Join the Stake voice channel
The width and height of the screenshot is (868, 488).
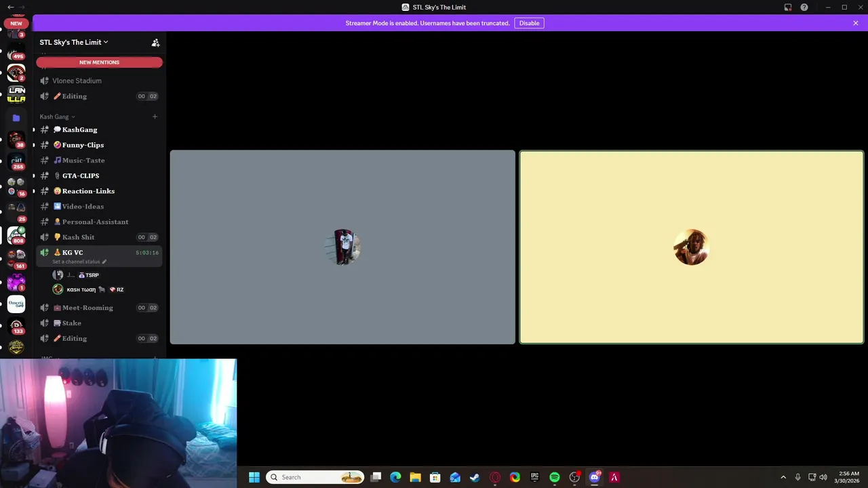point(99,323)
